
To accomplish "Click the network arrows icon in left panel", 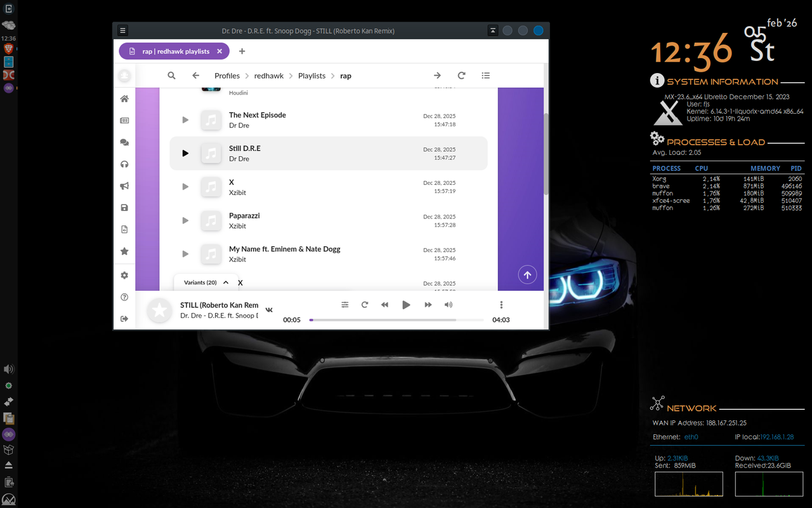I will tap(9, 402).
